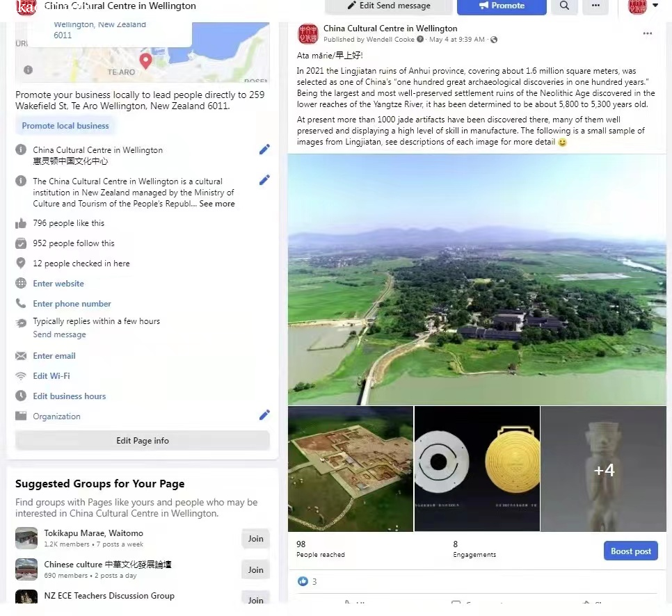
Task: Click the public audience globe icon
Action: point(494,40)
